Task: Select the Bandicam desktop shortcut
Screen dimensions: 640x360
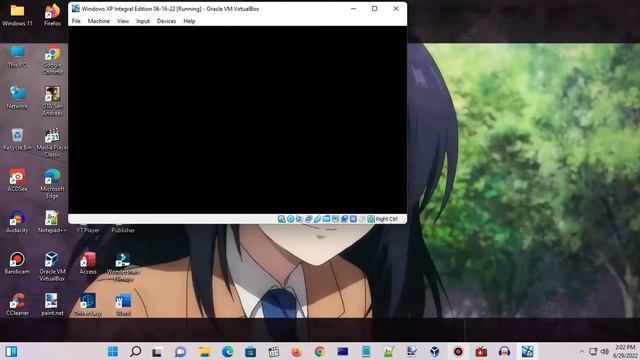Action: point(17,263)
